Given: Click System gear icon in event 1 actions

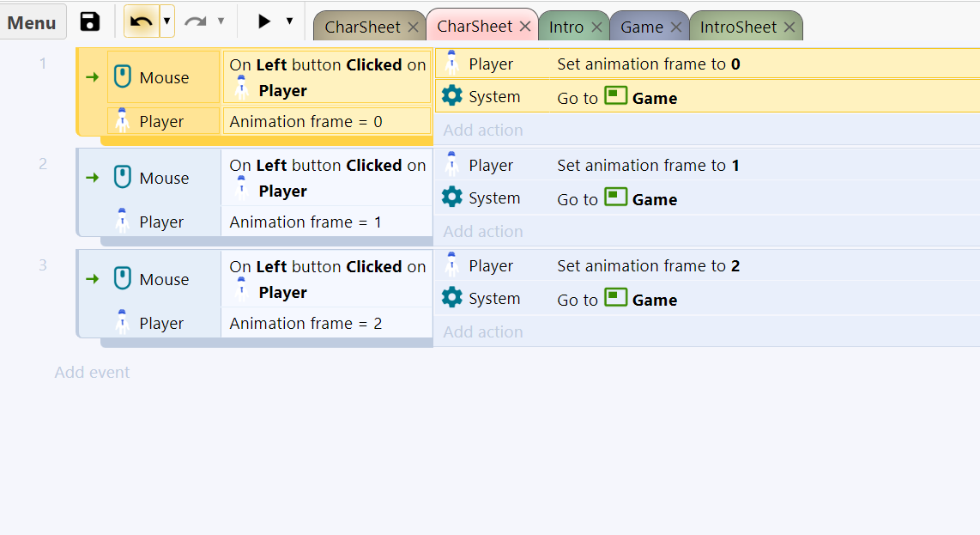Looking at the screenshot, I should point(452,95).
